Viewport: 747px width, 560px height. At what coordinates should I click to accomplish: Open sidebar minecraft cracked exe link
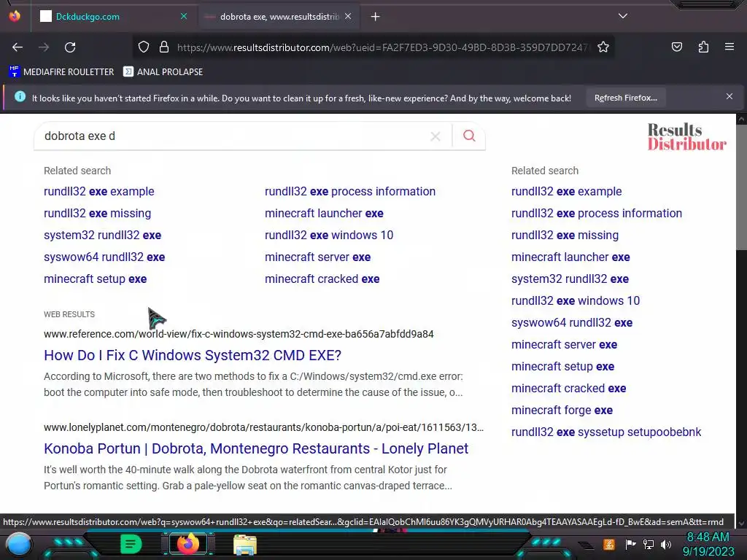568,389
